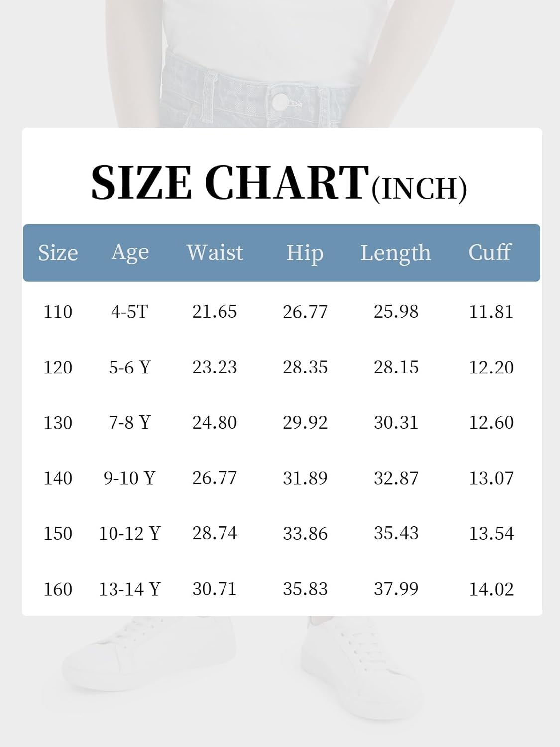Select the Age column header

point(130,253)
